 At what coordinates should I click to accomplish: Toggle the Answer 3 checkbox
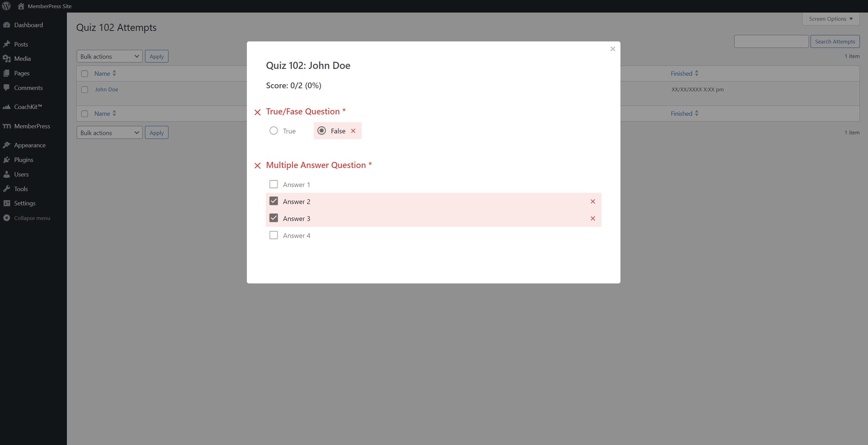pyautogui.click(x=274, y=218)
